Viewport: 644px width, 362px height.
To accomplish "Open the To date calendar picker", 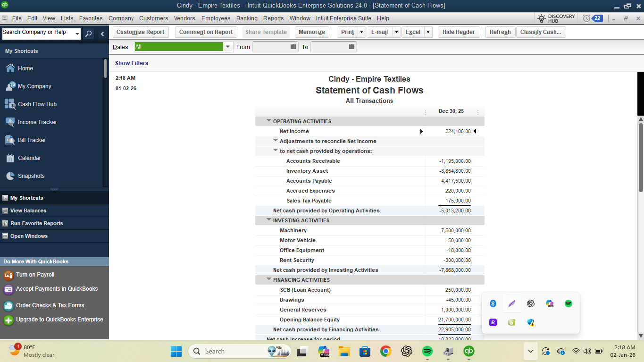I will point(351,47).
